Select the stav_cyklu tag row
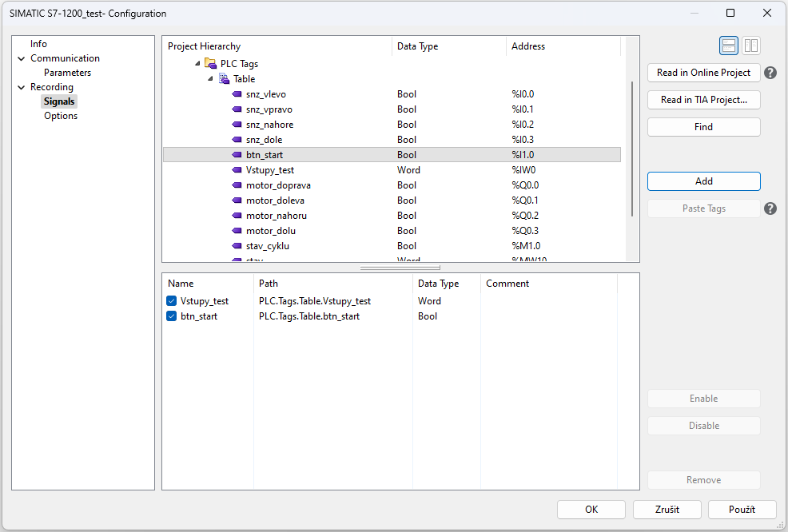Screen dimensions: 788x532 [392, 246]
